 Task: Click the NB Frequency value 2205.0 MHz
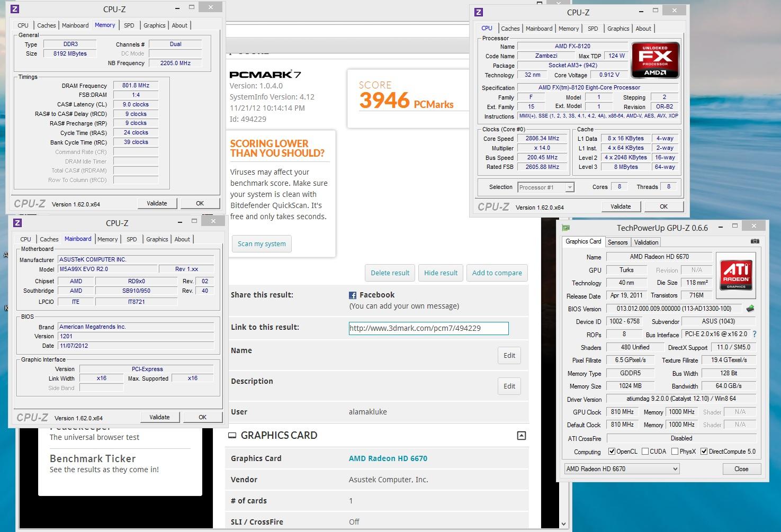[x=175, y=63]
